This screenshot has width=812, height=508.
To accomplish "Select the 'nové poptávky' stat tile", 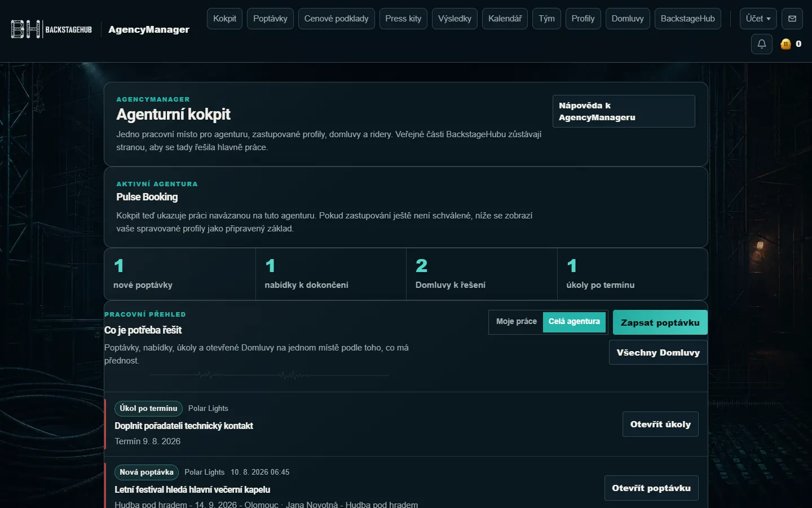I will tap(180, 274).
